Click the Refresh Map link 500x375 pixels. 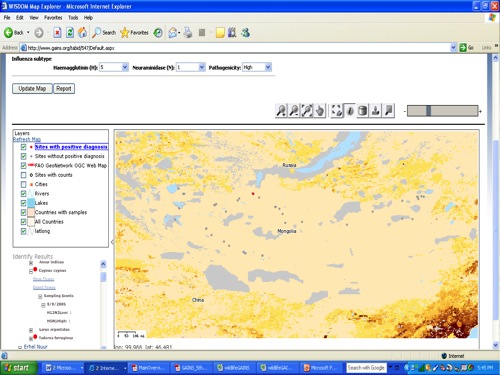point(27,139)
